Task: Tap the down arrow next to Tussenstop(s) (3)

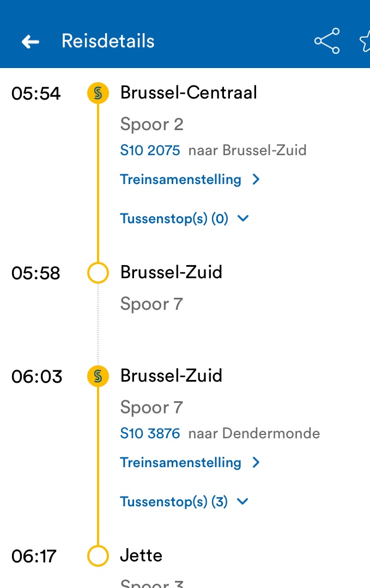Action: (243, 501)
